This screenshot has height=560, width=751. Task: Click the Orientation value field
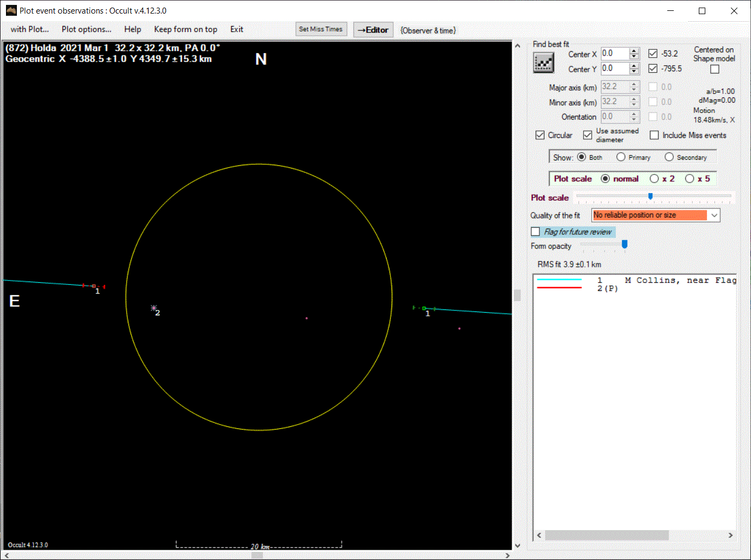(x=615, y=116)
